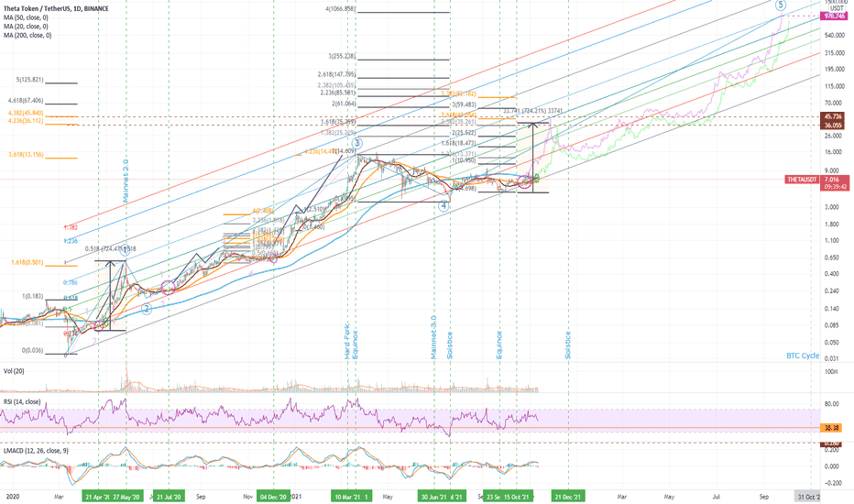Click the 540.000 price axis tick

point(834,36)
